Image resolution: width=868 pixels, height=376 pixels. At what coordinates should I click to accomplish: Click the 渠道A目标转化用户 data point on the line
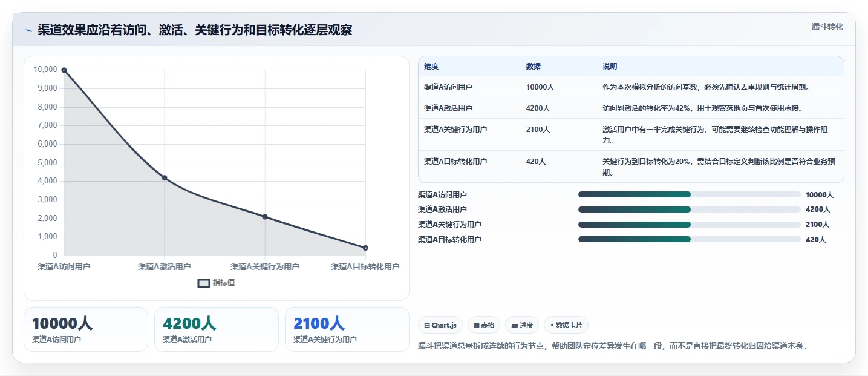pyautogui.click(x=365, y=248)
